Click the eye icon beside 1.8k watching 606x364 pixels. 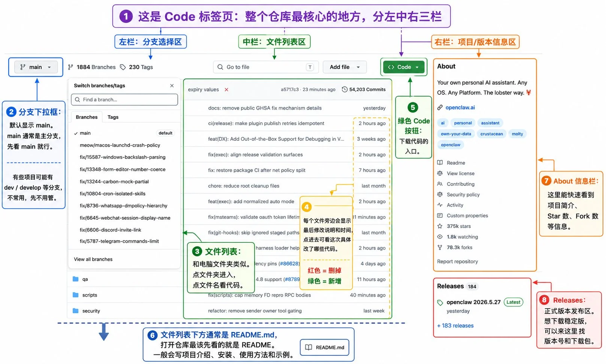440,237
